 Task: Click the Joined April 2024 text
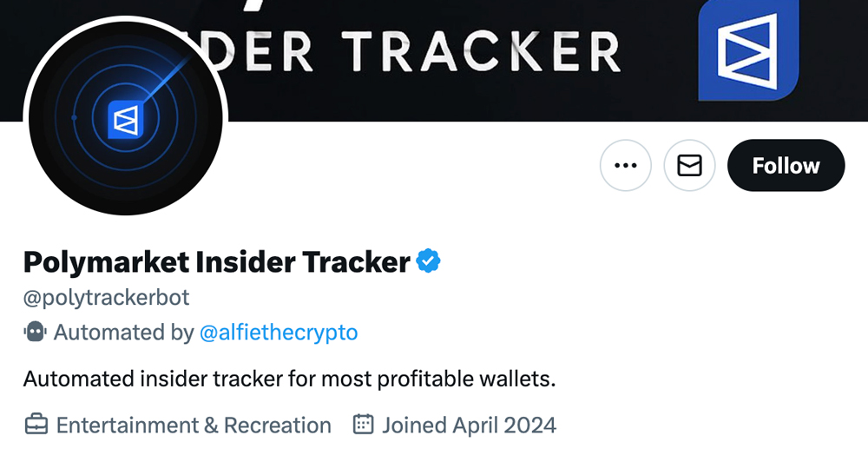[x=469, y=425]
